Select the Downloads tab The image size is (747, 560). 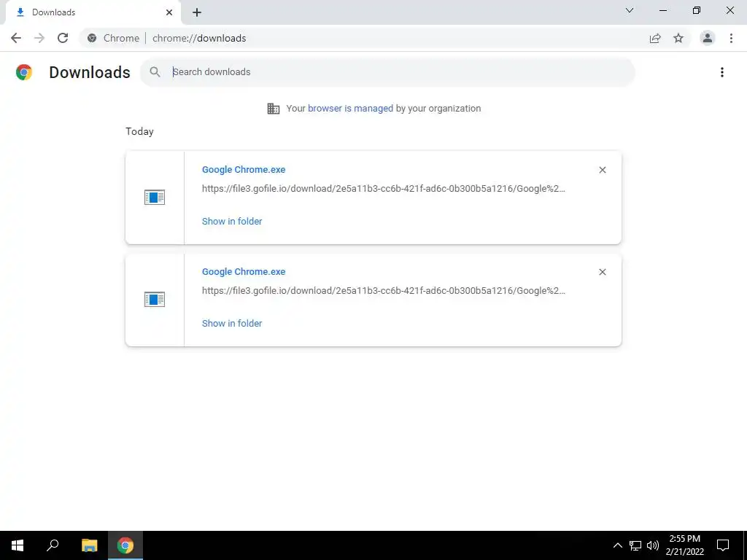pyautogui.click(x=93, y=12)
